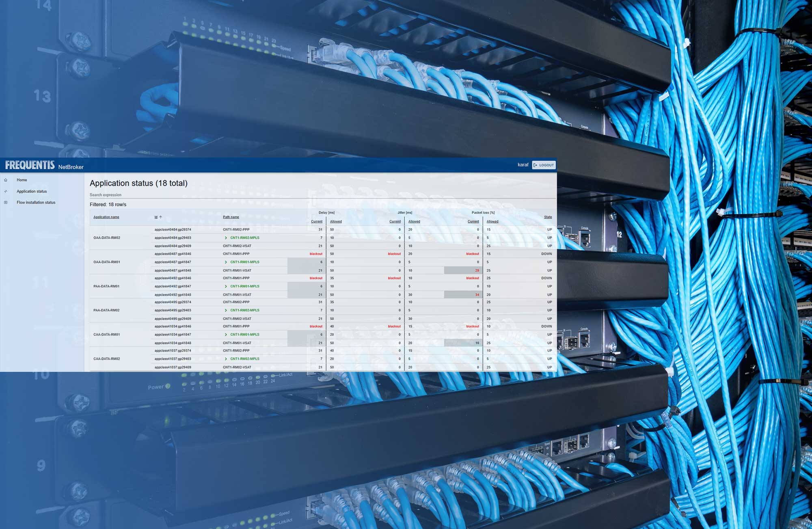The height and width of the screenshot is (529, 812).
Task: Click the Flow installation status sidebar icon
Action: pyautogui.click(x=6, y=202)
